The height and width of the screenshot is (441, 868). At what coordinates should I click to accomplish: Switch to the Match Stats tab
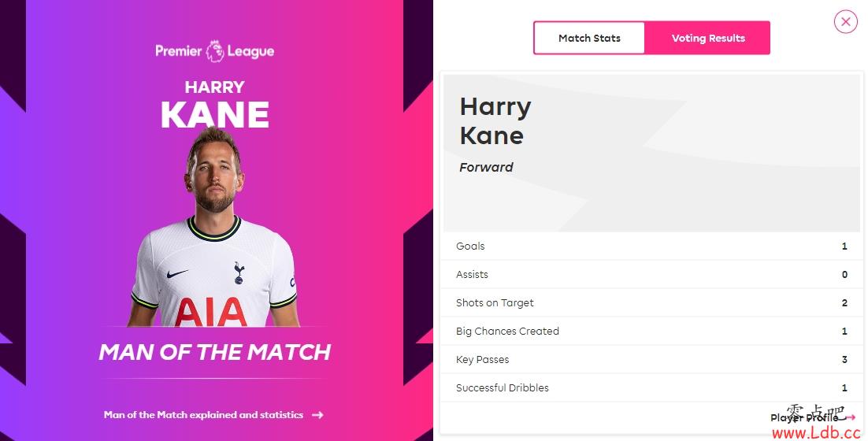[589, 38]
